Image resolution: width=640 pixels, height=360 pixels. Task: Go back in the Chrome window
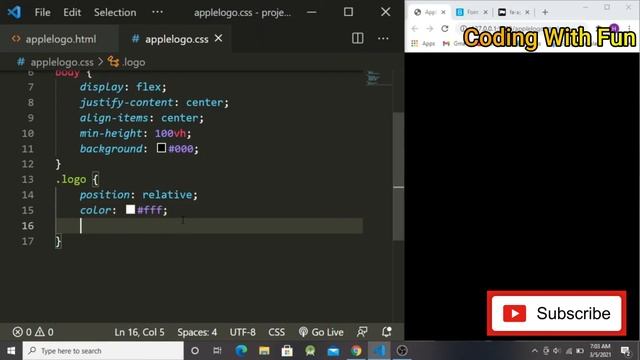click(415, 29)
